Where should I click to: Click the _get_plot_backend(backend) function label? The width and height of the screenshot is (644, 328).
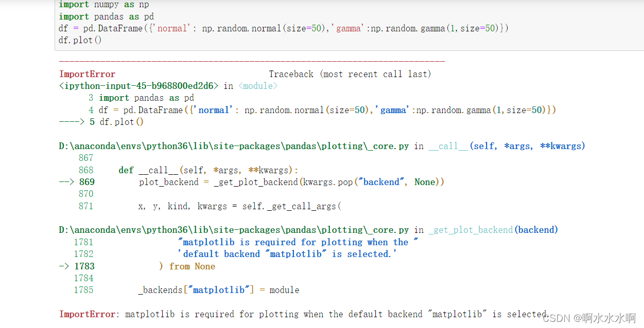493,230
